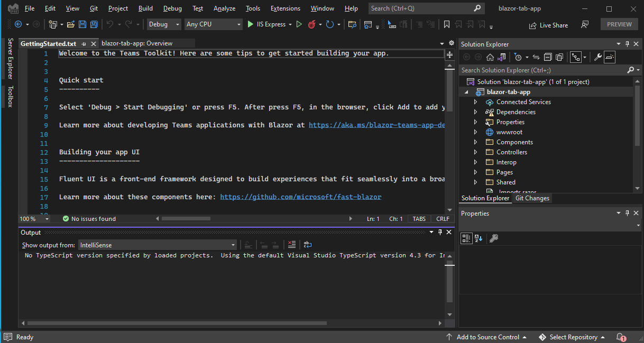The image size is (644, 343).
Task: Click the Search (Ctrl+Q) box
Action: (426, 8)
